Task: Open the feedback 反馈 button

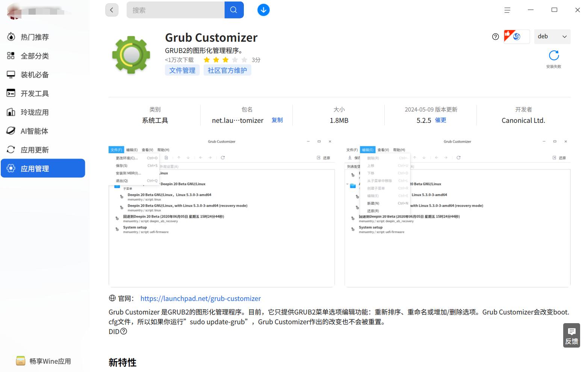Action: pos(571,335)
